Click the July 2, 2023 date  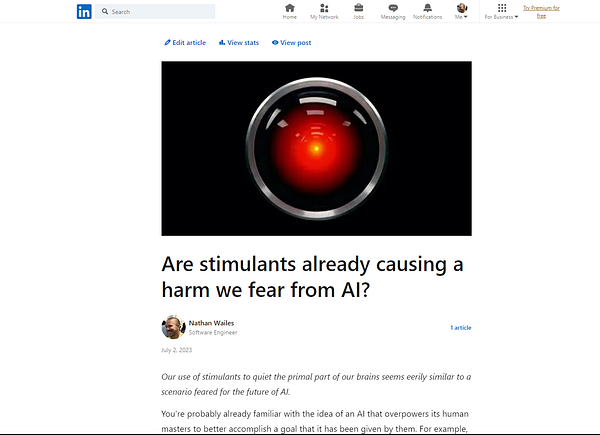tap(176, 350)
